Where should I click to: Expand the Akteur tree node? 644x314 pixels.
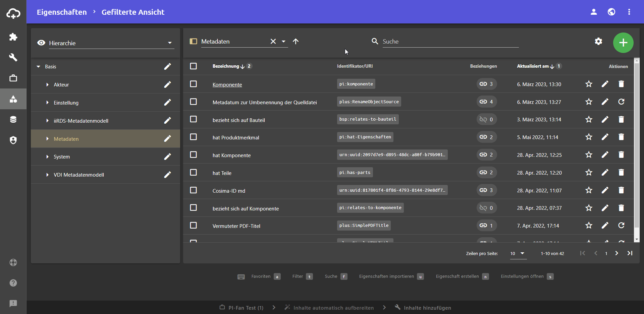[47, 84]
